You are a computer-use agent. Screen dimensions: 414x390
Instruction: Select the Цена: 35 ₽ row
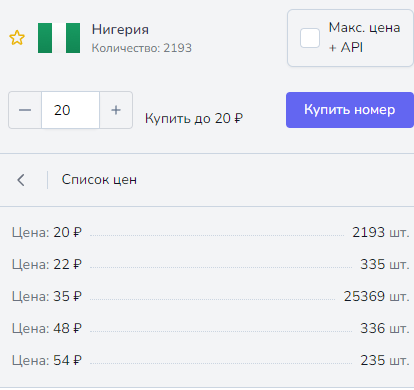(x=211, y=296)
